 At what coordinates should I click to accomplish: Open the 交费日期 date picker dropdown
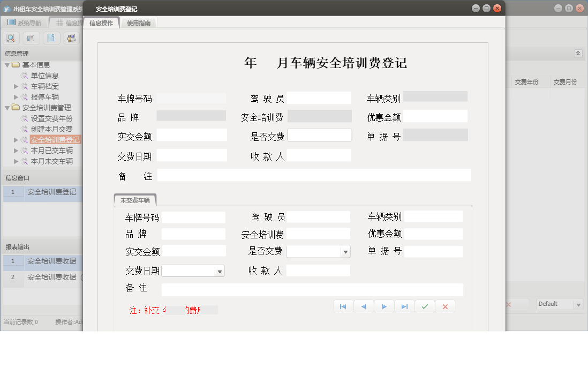pos(219,271)
